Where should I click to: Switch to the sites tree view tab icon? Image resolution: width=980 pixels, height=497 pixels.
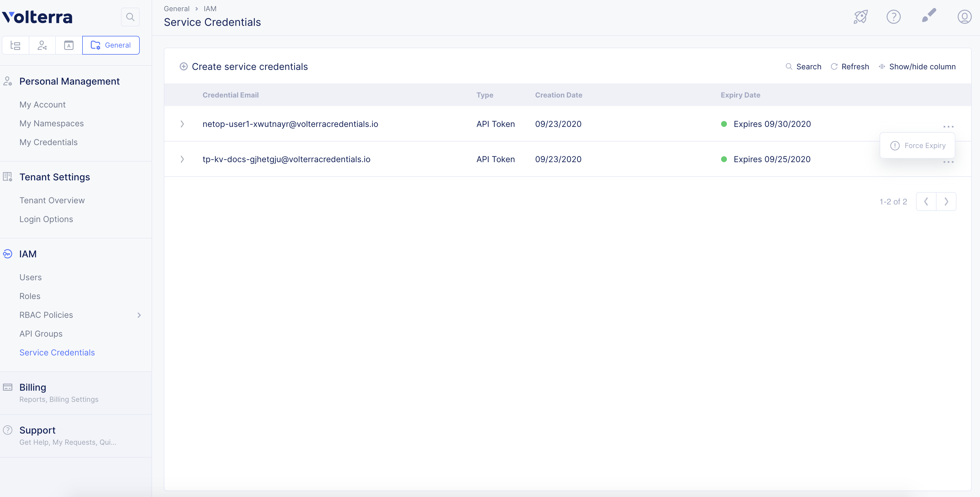(x=16, y=45)
